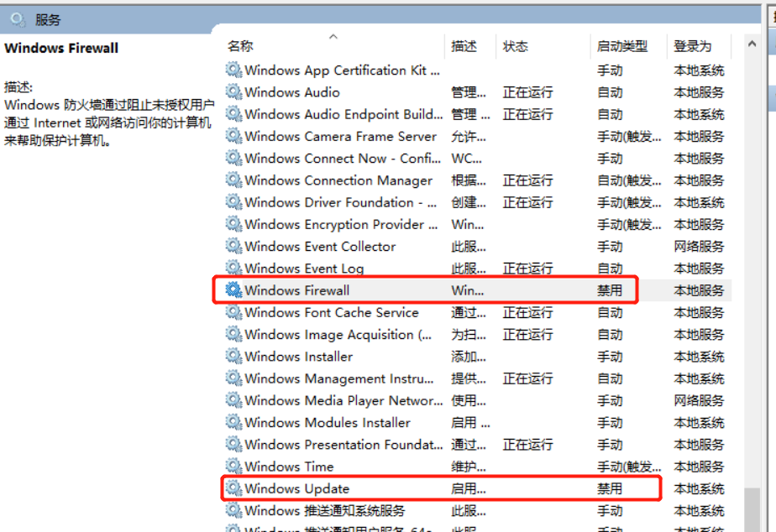The height and width of the screenshot is (532, 776).
Task: Click the Windows Time service icon
Action: tap(233, 467)
